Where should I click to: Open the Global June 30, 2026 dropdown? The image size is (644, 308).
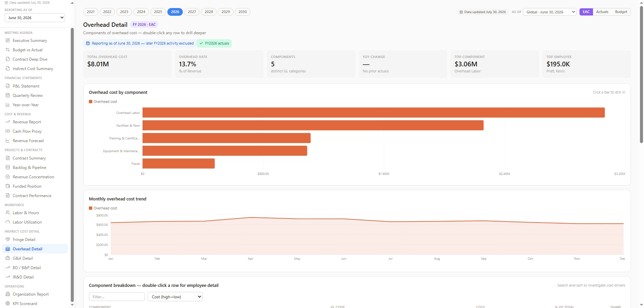pos(549,12)
